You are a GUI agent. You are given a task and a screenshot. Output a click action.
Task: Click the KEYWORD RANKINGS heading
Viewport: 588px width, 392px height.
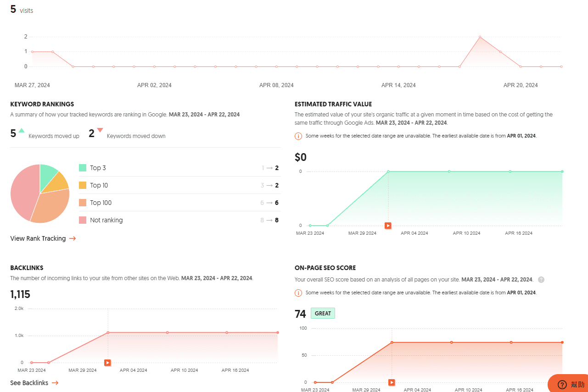[42, 104]
